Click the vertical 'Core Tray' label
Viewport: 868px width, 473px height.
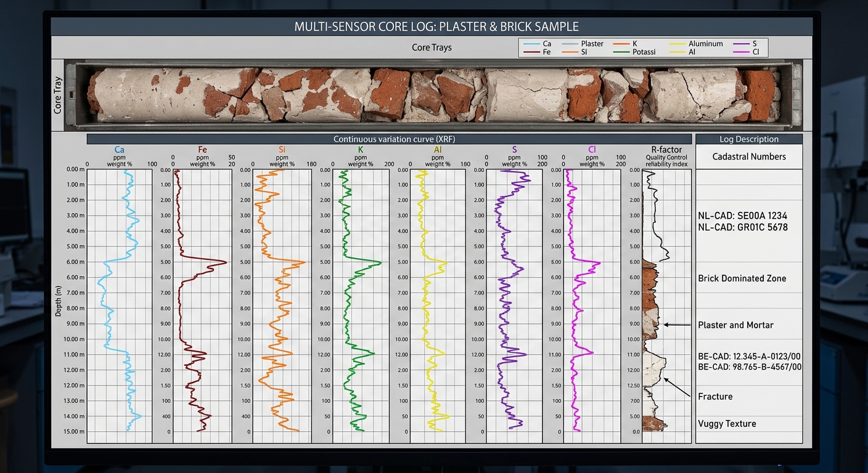(58, 95)
